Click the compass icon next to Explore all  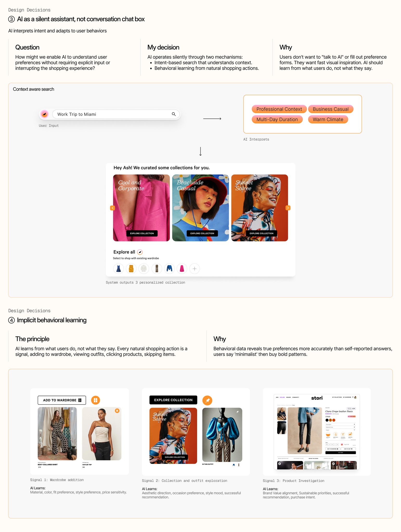tap(140, 252)
